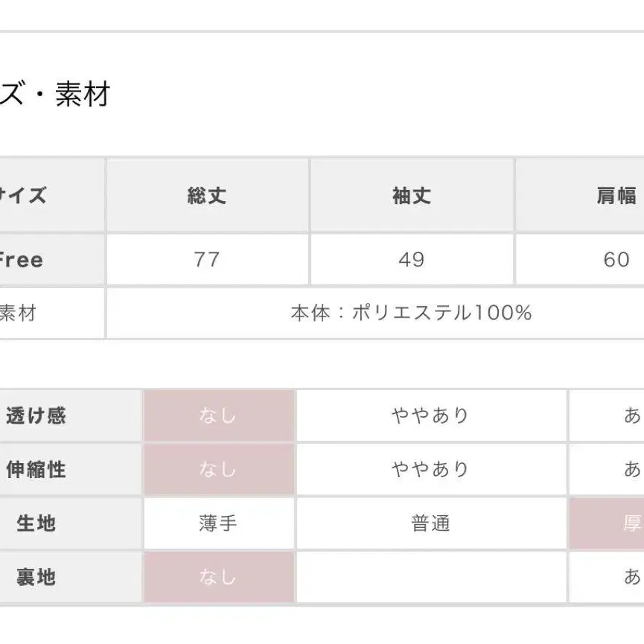Image resolution: width=644 pixels, height=644 pixels.
Task: Select 薄手 in the 生地 row
Action: tap(218, 523)
